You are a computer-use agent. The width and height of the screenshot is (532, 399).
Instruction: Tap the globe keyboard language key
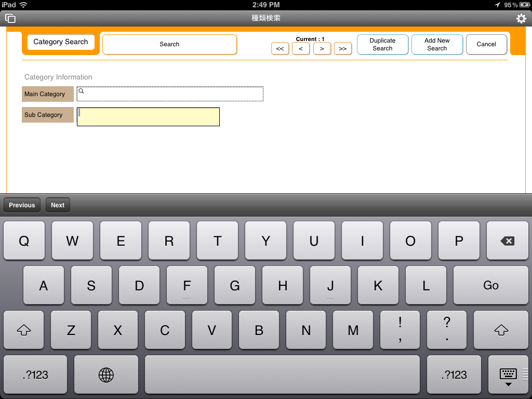tap(106, 375)
